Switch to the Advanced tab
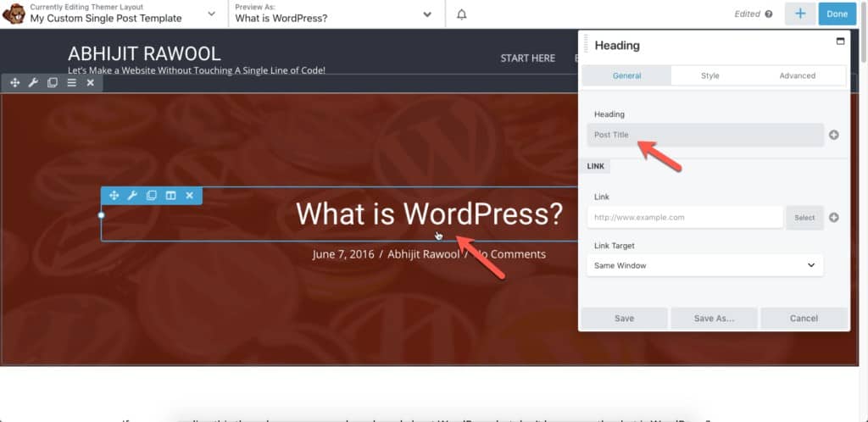The height and width of the screenshot is (422, 868). point(797,75)
